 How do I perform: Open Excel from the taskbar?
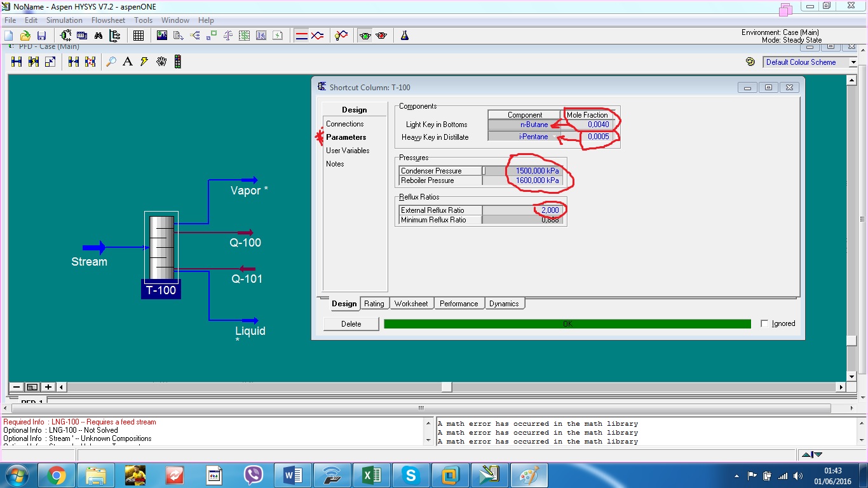point(372,475)
